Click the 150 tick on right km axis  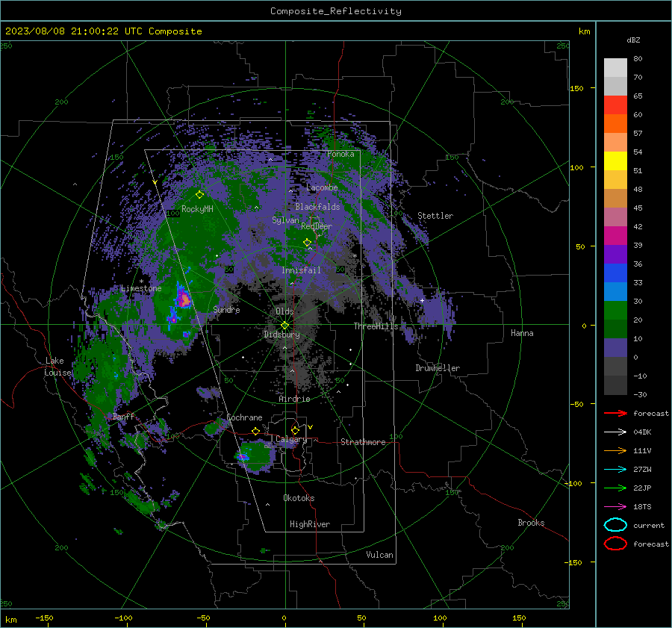click(x=576, y=88)
